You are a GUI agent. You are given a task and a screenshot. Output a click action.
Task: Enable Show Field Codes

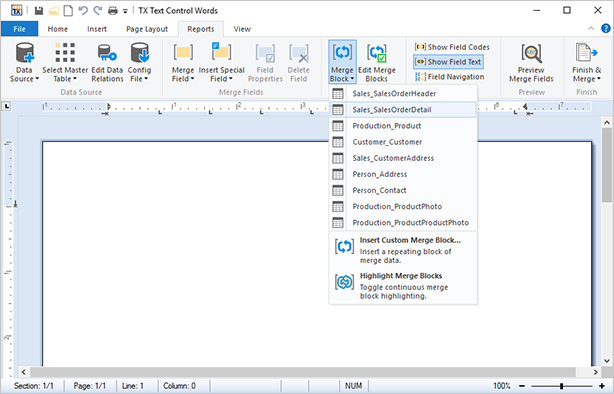pos(452,47)
